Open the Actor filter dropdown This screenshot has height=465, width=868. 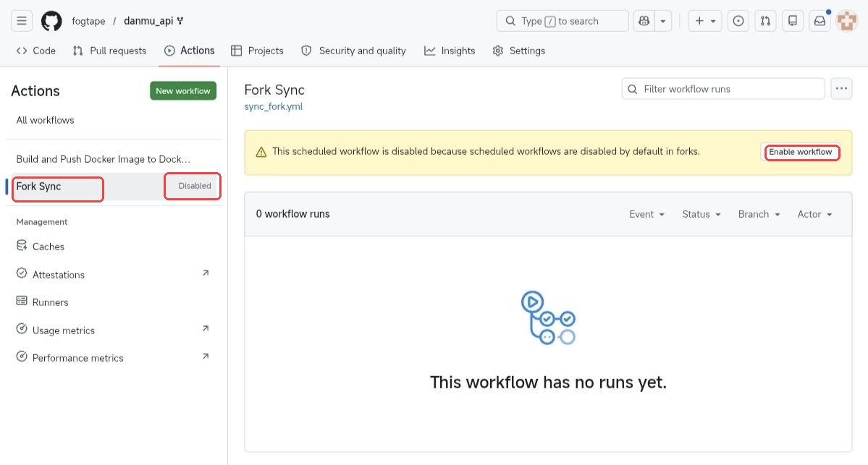[814, 214]
